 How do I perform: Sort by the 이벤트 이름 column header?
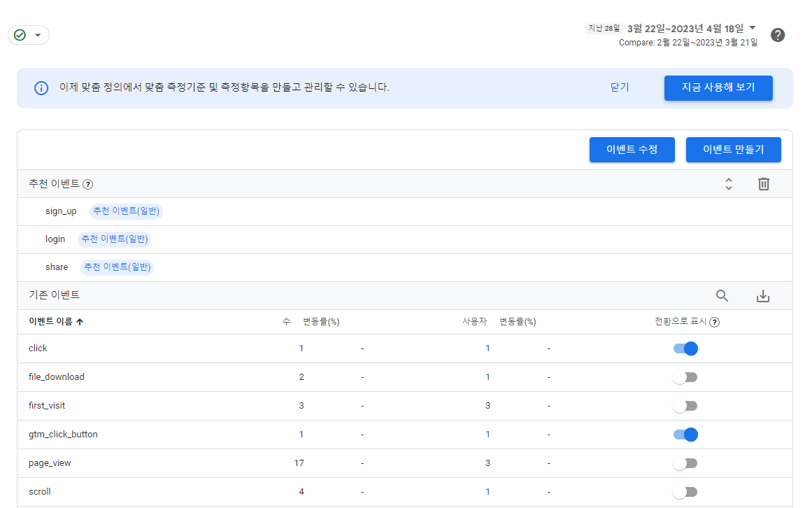click(51, 322)
